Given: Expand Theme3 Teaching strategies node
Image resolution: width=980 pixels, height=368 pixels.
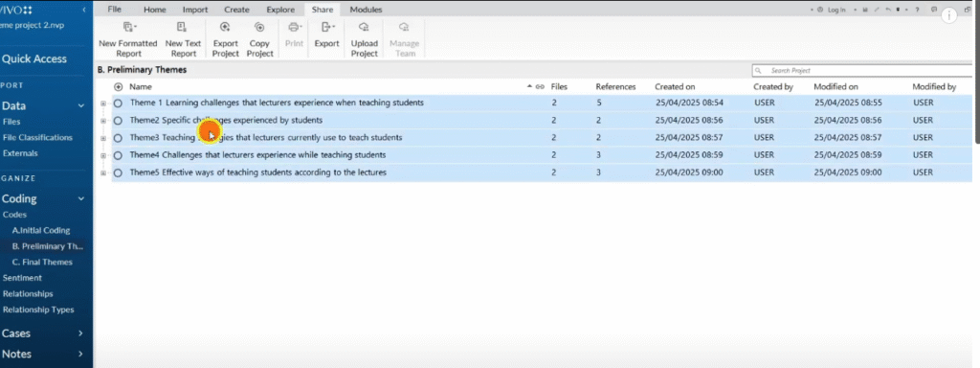Looking at the screenshot, I should click(103, 138).
